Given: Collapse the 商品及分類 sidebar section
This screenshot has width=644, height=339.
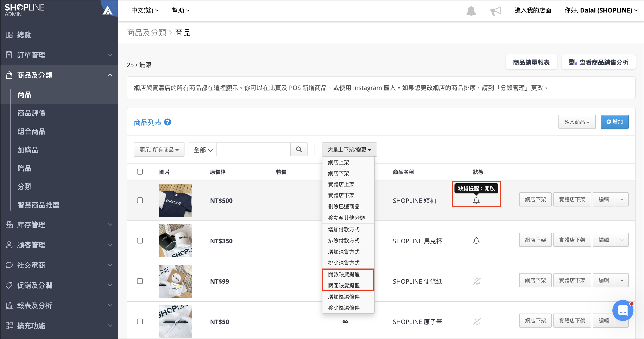Looking at the screenshot, I should tap(110, 75).
